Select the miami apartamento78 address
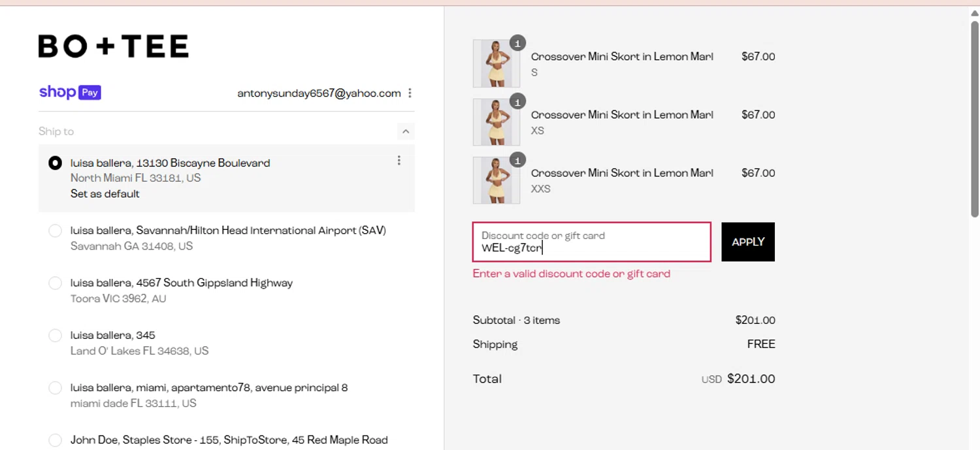The width and height of the screenshot is (980, 450). point(56,387)
